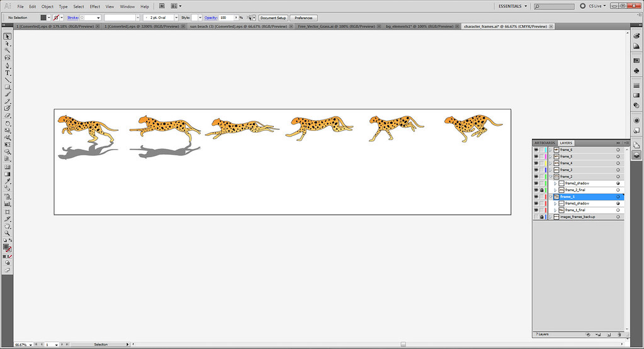This screenshot has height=349, width=644.
Task: Expand the frame_5 layer
Action: coord(550,157)
